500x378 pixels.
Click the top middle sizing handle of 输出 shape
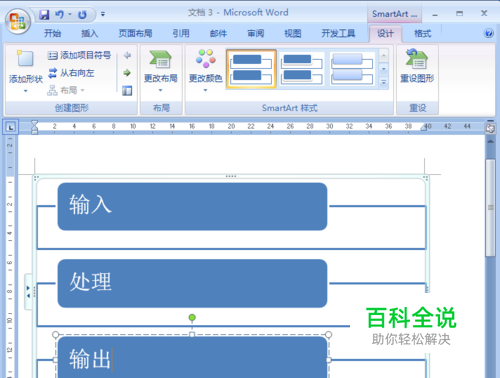point(192,334)
